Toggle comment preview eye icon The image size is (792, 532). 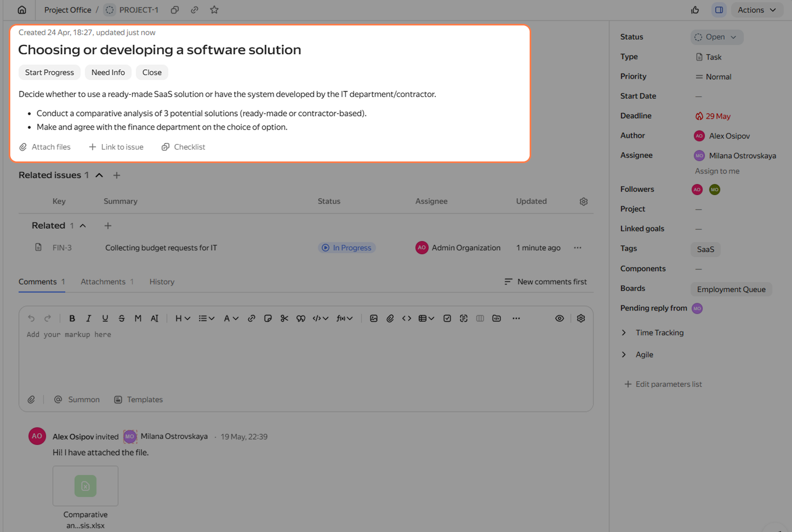point(559,319)
